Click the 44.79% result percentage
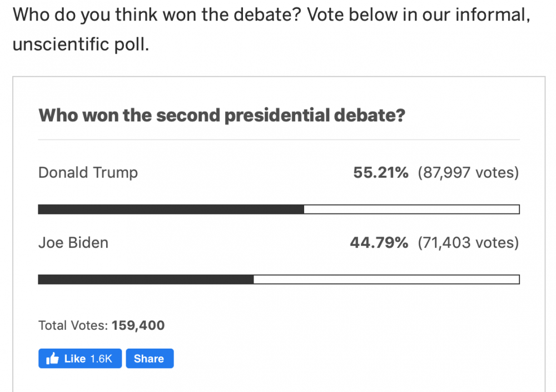 tap(379, 242)
